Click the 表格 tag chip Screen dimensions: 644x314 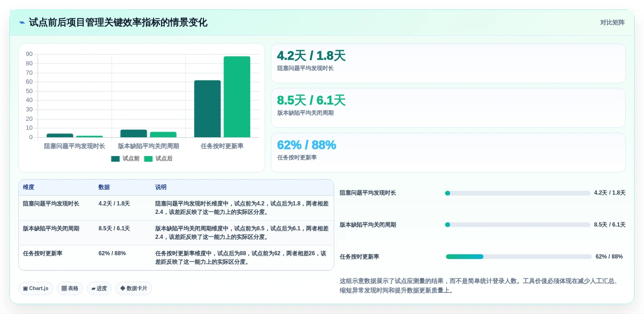tap(70, 288)
